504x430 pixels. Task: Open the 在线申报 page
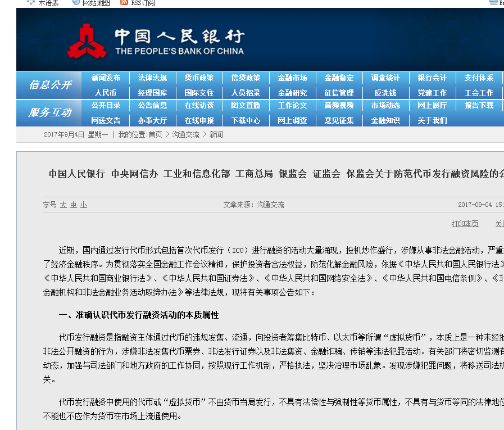click(199, 121)
